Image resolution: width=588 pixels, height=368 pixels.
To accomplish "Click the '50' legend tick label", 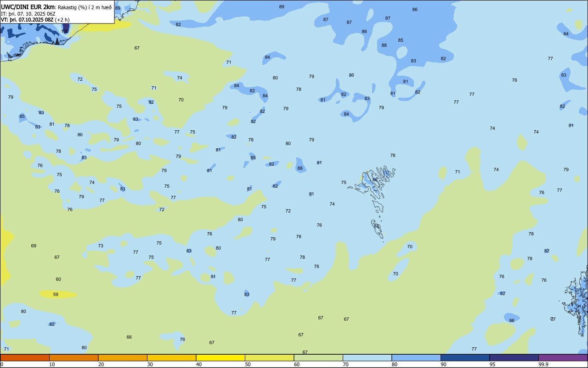I will (x=248, y=364).
